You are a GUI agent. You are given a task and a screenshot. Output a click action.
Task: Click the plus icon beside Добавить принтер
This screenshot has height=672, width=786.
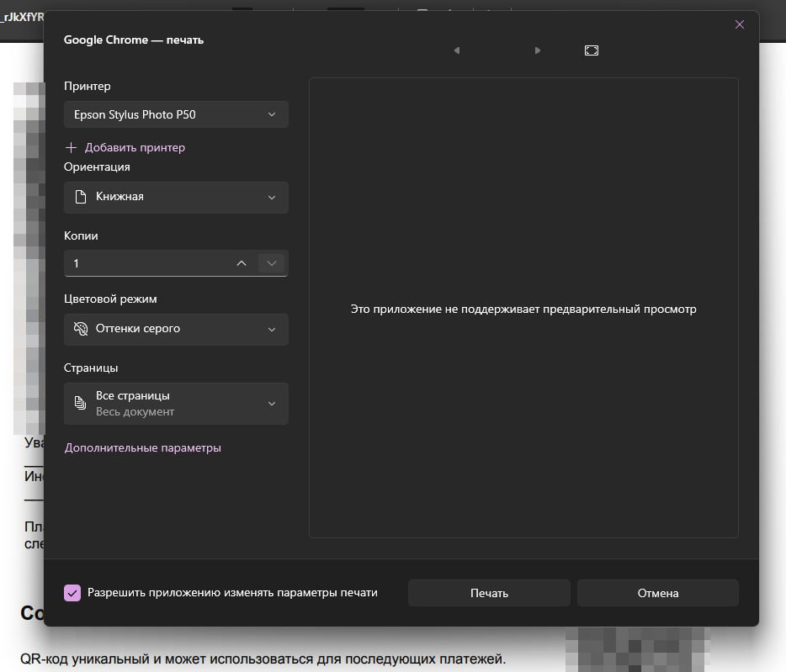(x=72, y=147)
